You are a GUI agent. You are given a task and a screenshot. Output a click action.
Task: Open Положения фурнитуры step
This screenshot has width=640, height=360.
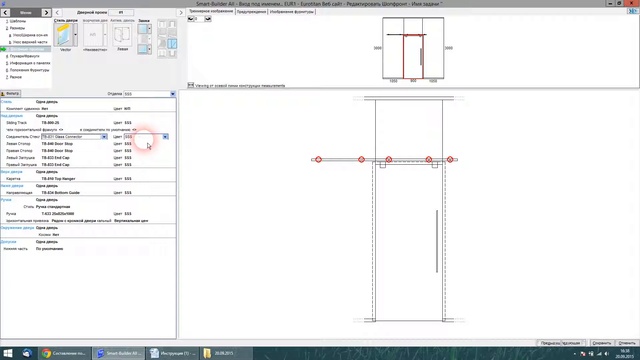tap(29, 70)
